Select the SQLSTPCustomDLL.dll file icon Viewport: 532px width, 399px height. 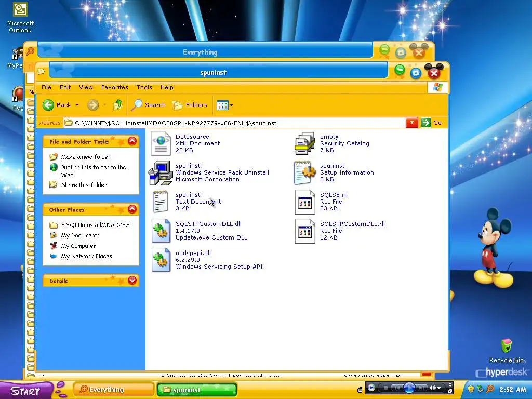tap(161, 231)
